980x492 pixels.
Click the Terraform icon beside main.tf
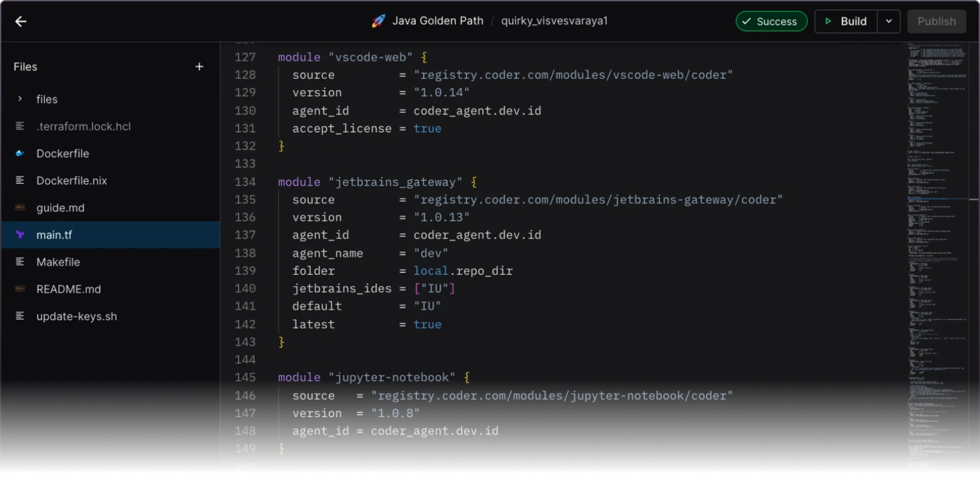click(x=20, y=235)
